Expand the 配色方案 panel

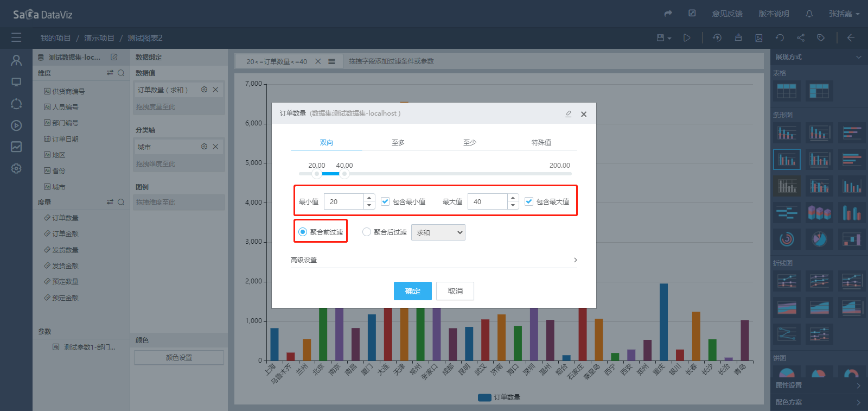tap(819, 402)
